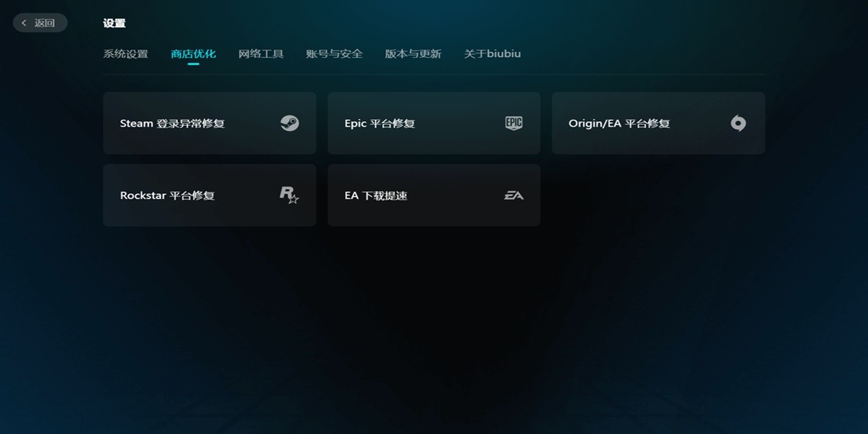
Task: Launch Origin/EA 平台修复
Action: [658, 123]
